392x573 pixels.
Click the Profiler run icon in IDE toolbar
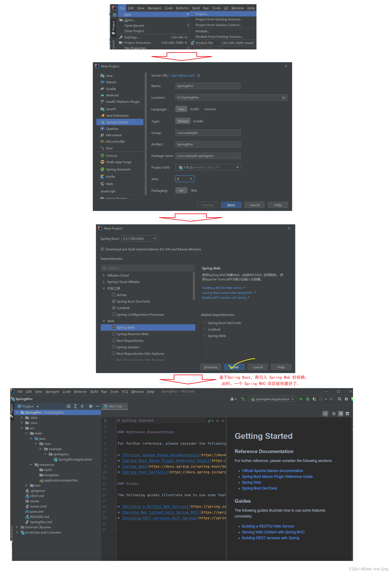[x=321, y=399]
